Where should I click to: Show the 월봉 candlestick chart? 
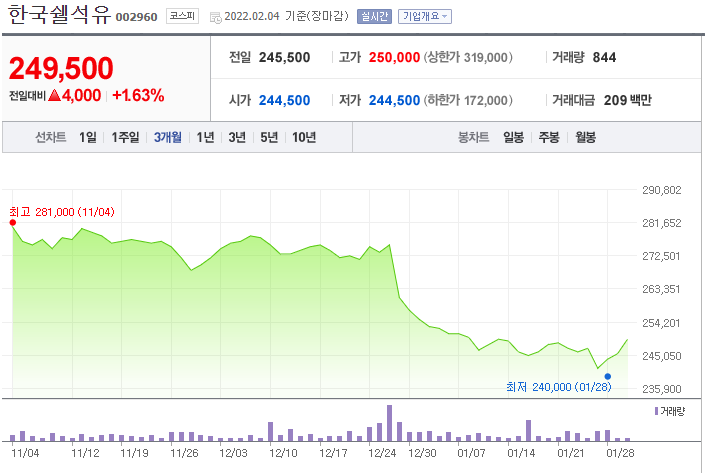[x=585, y=137]
